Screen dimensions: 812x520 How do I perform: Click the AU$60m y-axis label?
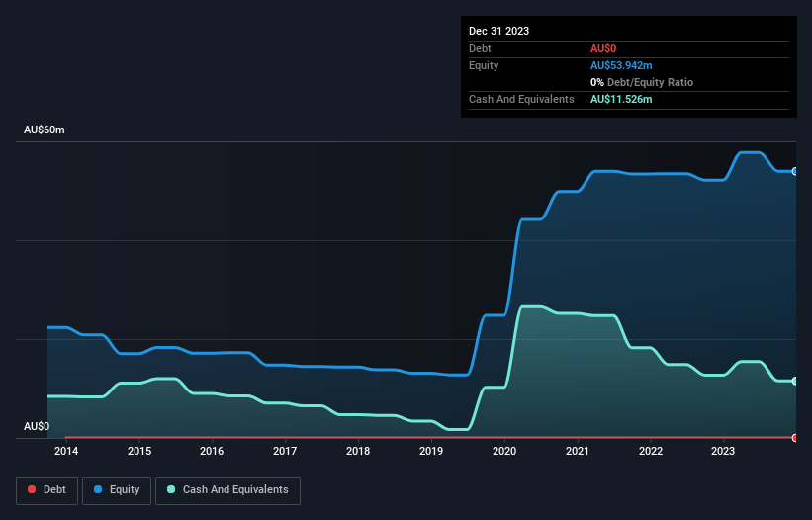[x=45, y=130]
